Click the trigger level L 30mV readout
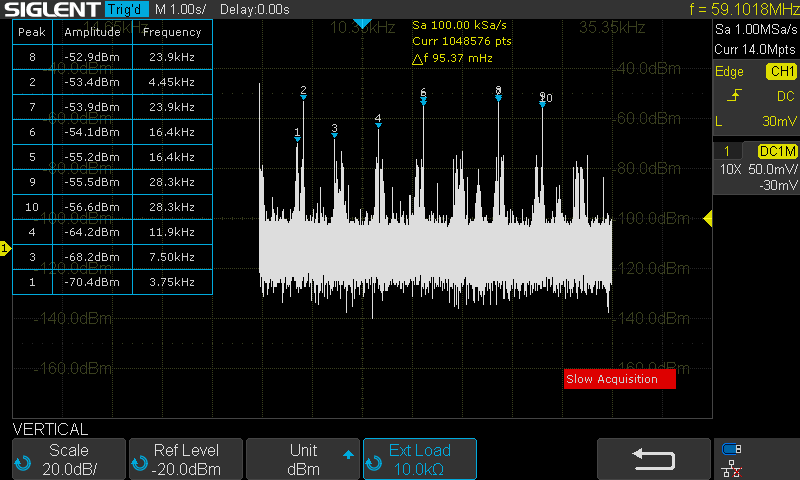This screenshot has height=480, width=800. [x=756, y=121]
